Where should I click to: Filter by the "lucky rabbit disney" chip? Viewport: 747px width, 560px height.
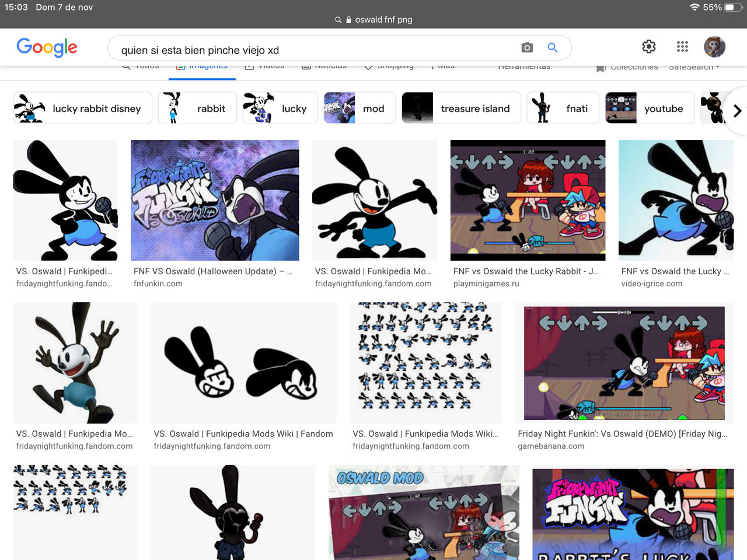[83, 108]
